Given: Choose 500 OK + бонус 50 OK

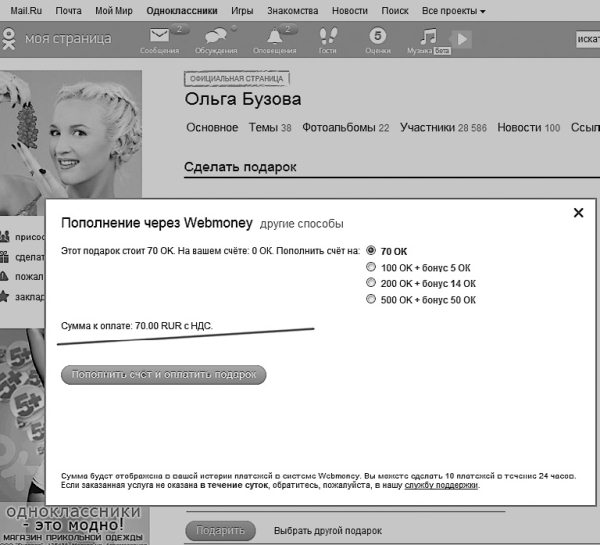Looking at the screenshot, I should [x=371, y=299].
